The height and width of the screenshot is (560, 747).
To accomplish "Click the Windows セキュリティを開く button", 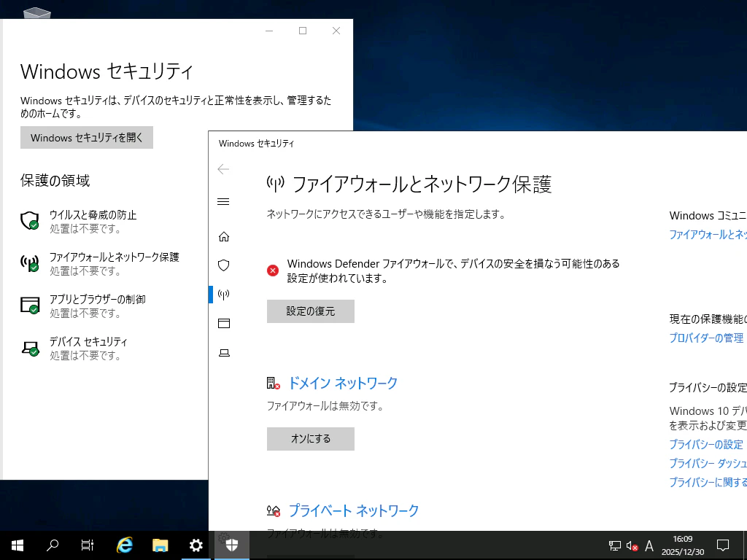I will click(x=86, y=137).
